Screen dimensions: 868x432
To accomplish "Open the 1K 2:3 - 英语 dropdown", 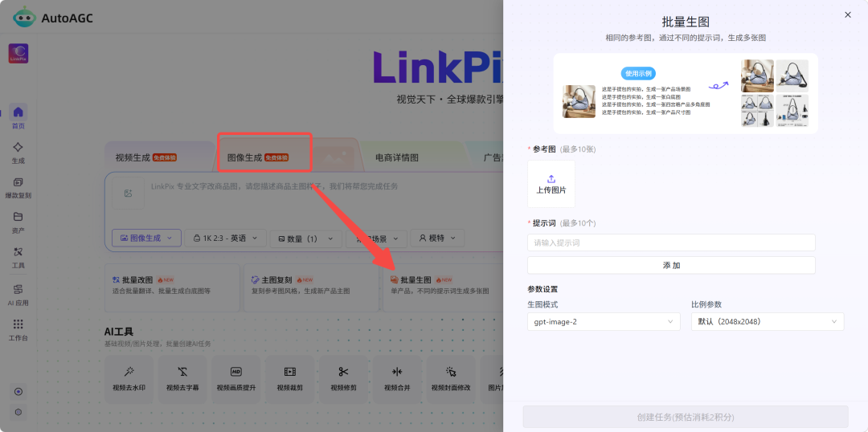I will [x=225, y=238].
